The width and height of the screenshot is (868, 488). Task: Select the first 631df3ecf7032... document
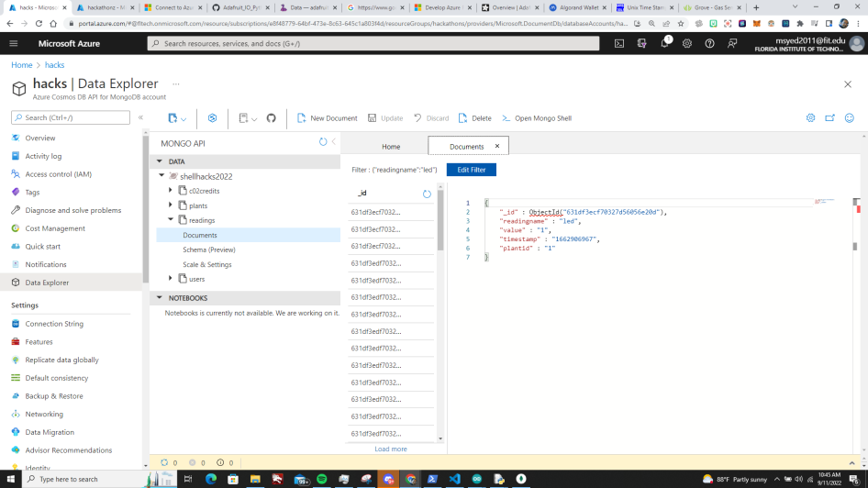click(391, 212)
